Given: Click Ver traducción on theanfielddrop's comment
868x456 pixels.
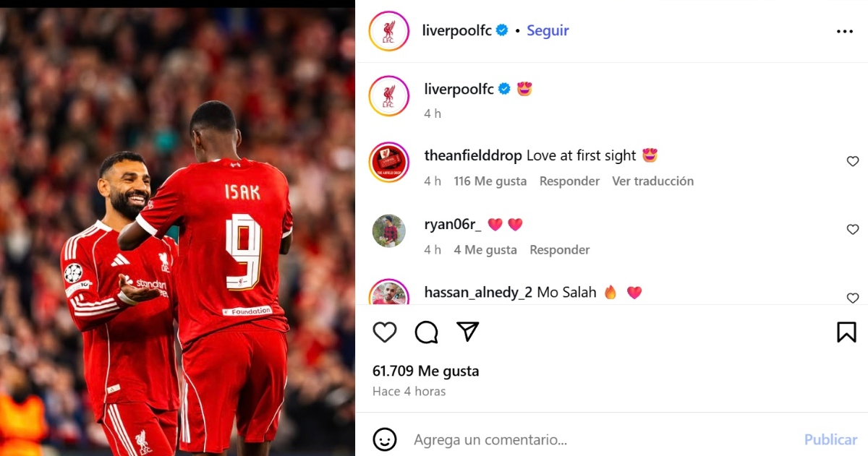Looking at the screenshot, I should click(x=652, y=181).
